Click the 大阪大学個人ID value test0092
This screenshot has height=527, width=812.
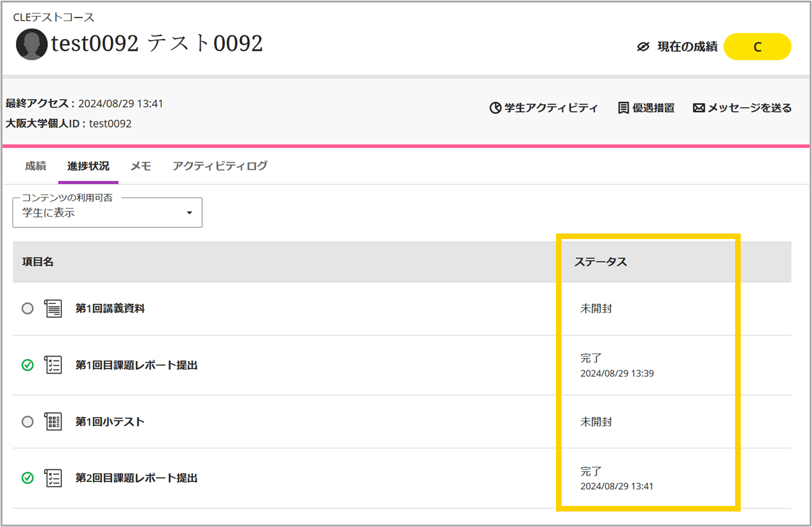point(110,123)
